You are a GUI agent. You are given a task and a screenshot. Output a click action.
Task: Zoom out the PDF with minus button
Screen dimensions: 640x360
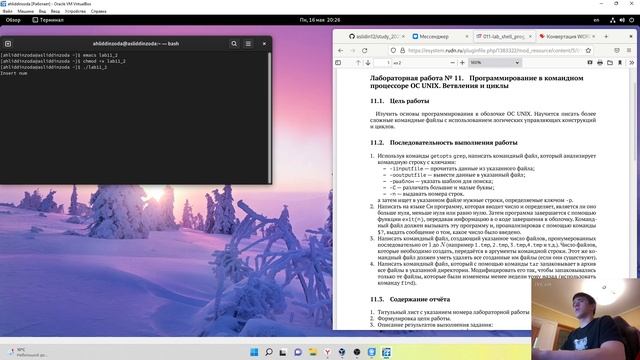tap(452, 63)
